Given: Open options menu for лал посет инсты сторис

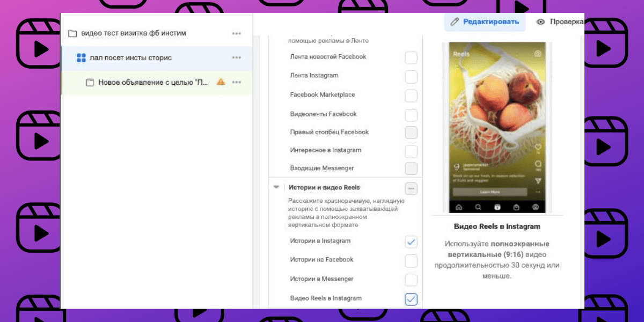Looking at the screenshot, I should point(237,57).
